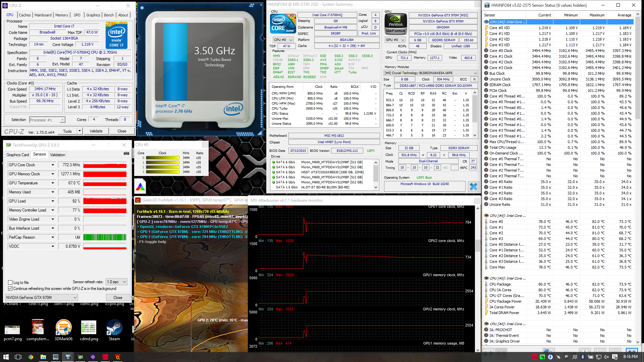Viewport: 644px width, 362px height.
Task: Click the blue X icon in HWiNFO summary
Action: coord(473,187)
